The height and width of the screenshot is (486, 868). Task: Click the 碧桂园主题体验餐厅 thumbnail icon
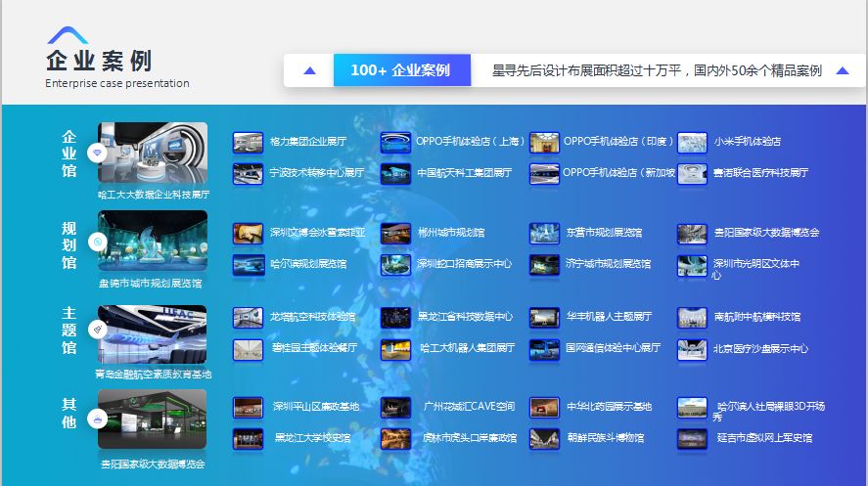click(248, 349)
